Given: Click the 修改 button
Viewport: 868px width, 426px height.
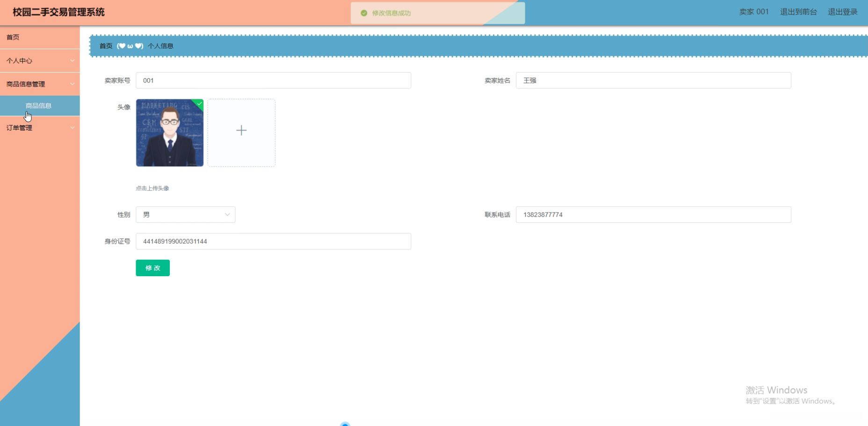Looking at the screenshot, I should (x=153, y=268).
